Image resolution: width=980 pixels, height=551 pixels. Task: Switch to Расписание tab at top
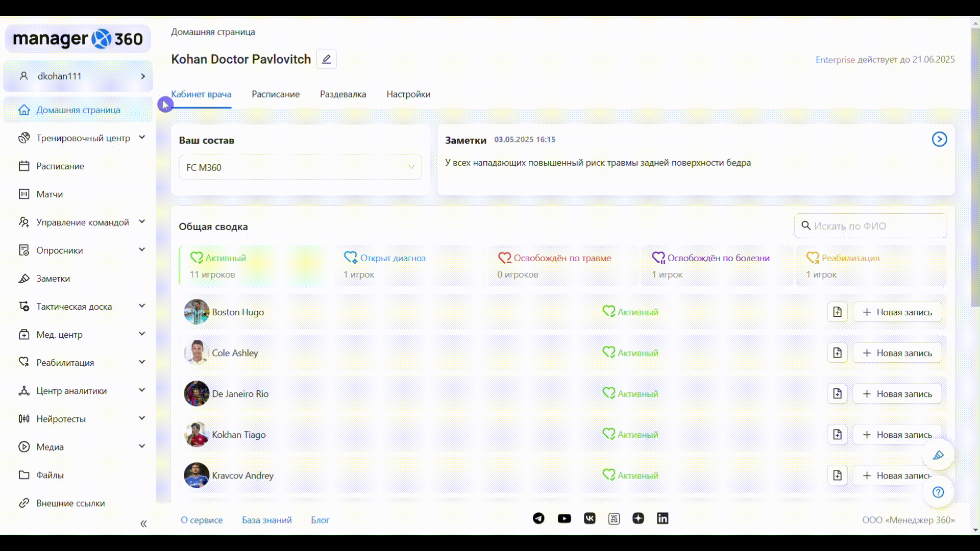tap(276, 94)
